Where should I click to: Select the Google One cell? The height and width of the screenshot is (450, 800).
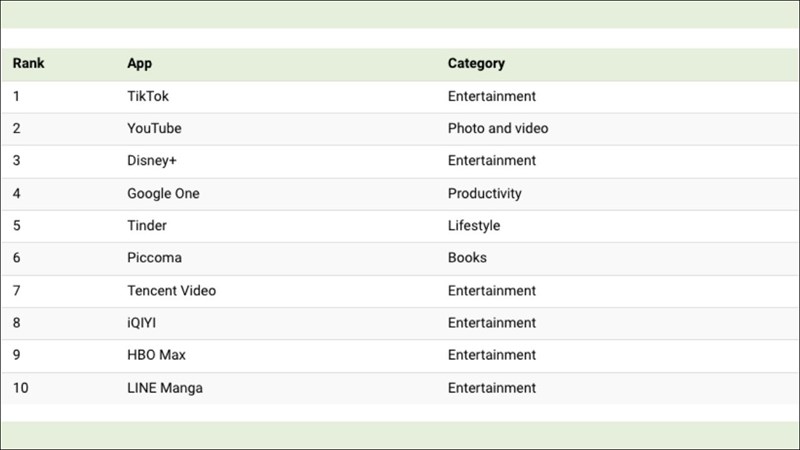point(163,194)
